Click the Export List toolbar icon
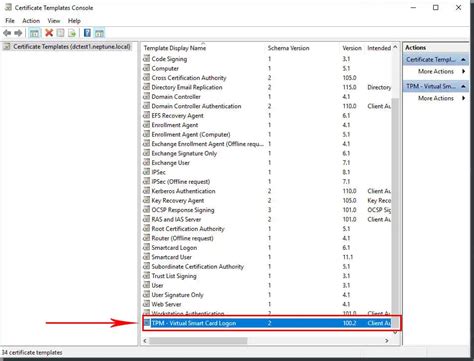The width and height of the screenshot is (474, 361). [x=72, y=33]
